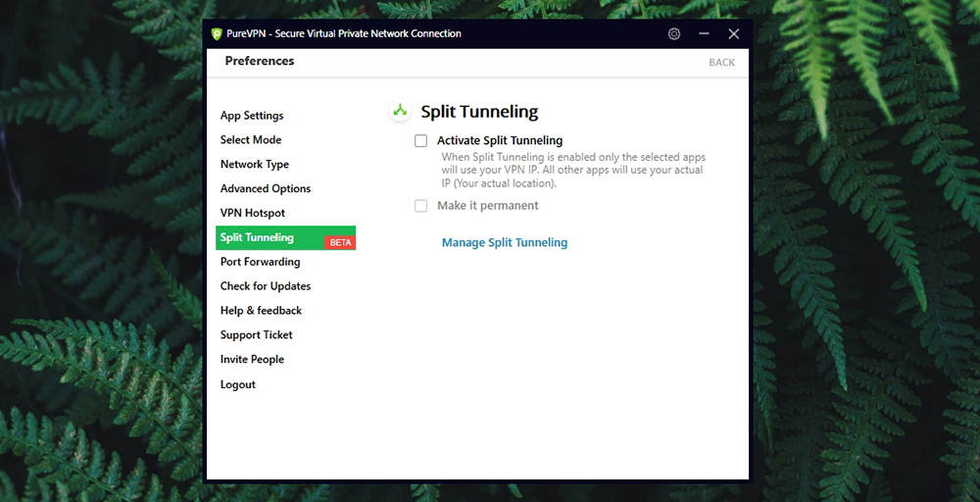The height and width of the screenshot is (502, 980).
Task: Click Logout in the sidebar
Action: pos(237,384)
